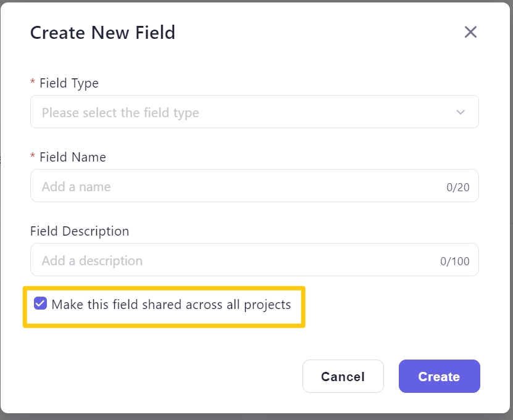Click the 'Field Type' label text
This screenshot has width=513, height=420.
[x=69, y=83]
